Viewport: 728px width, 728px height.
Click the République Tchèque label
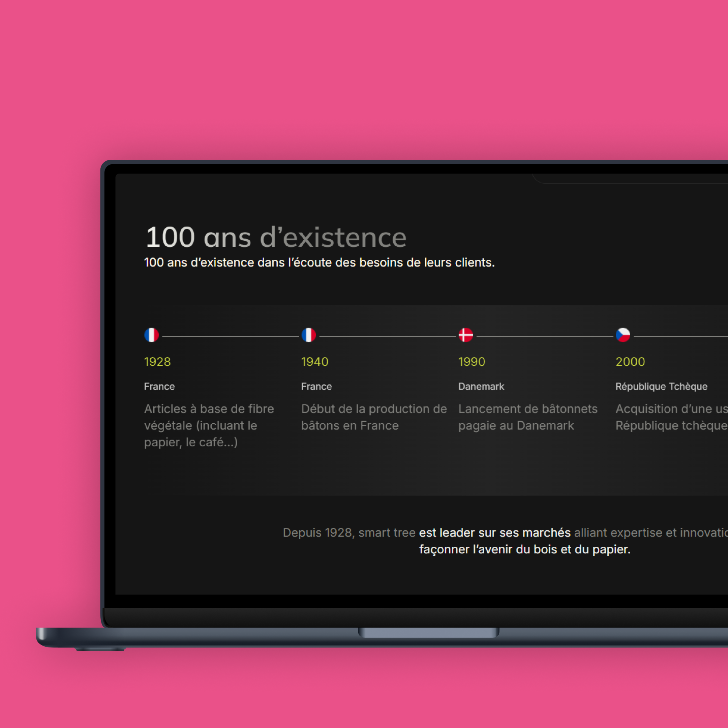(661, 386)
